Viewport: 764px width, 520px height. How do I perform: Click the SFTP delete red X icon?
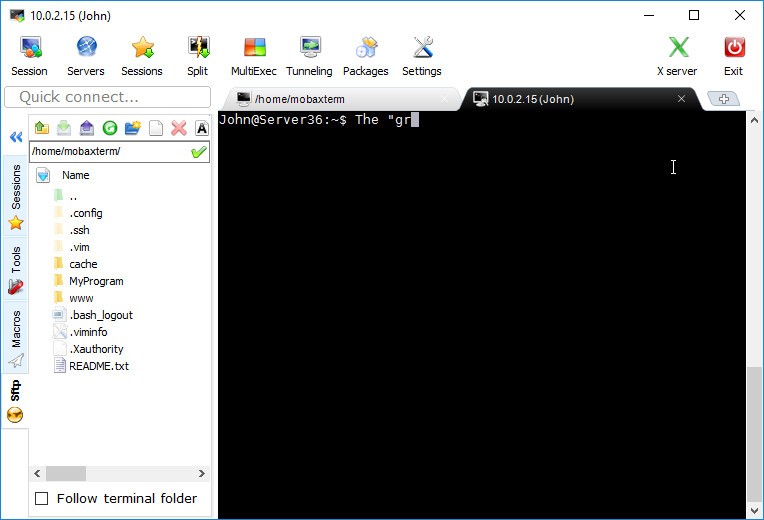[x=179, y=128]
